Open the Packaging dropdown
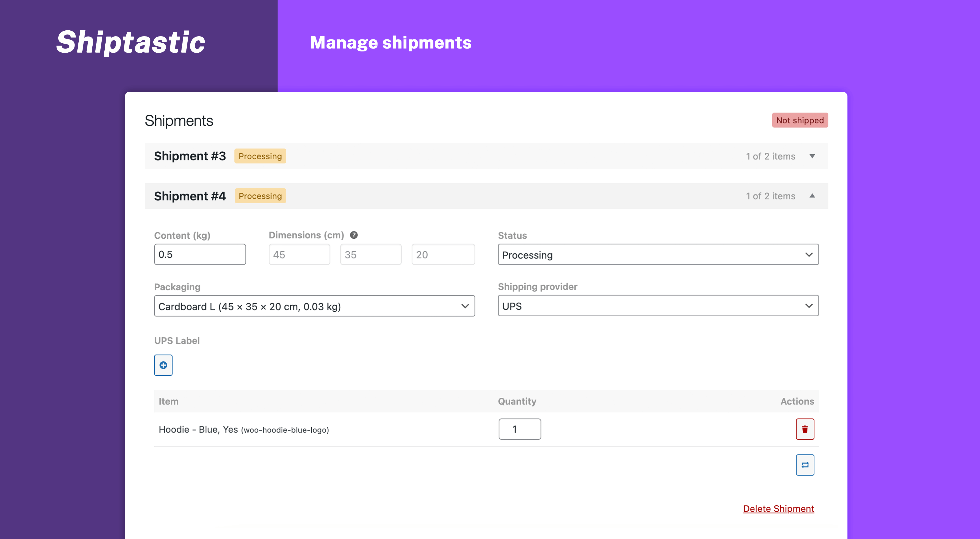This screenshot has height=539, width=980. coord(314,306)
